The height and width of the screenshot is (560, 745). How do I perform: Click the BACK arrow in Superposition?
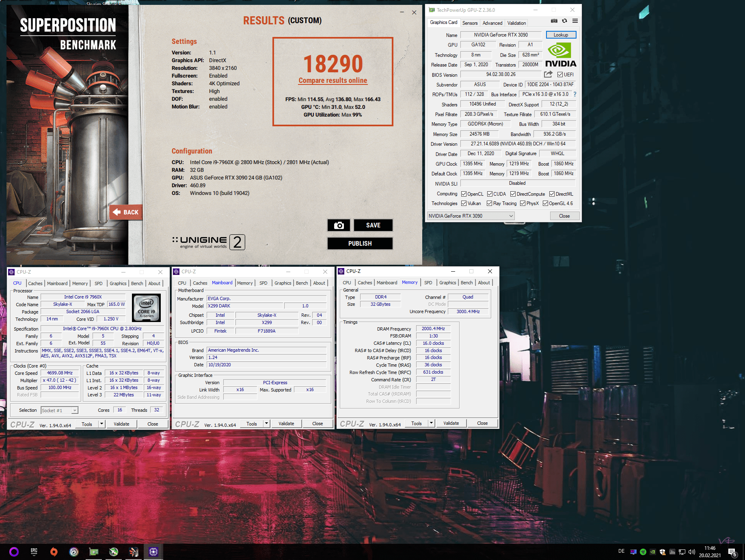pyautogui.click(x=125, y=212)
